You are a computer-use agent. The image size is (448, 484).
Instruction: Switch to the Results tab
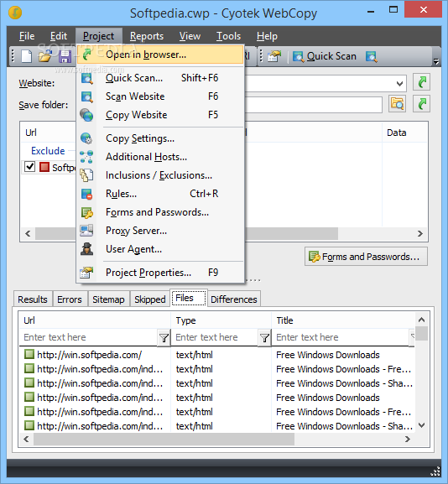[33, 299]
